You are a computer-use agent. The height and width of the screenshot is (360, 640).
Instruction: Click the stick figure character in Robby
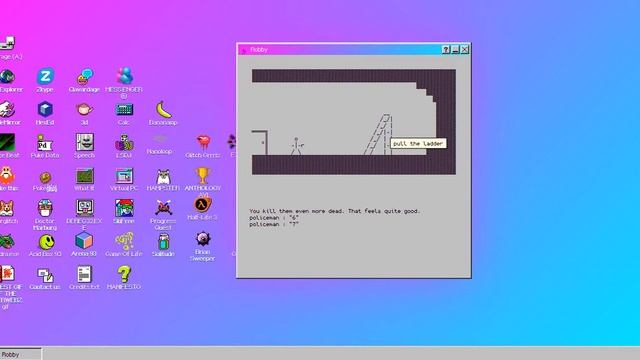[297, 146]
